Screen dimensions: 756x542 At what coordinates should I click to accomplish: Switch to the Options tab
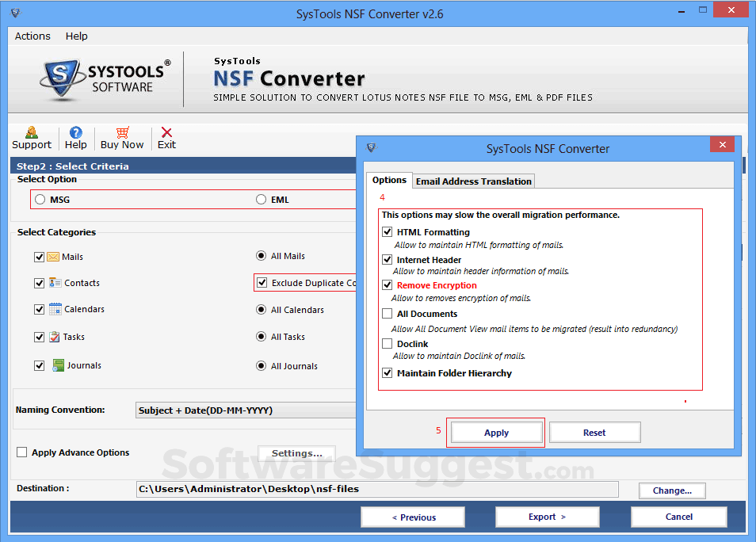click(389, 180)
